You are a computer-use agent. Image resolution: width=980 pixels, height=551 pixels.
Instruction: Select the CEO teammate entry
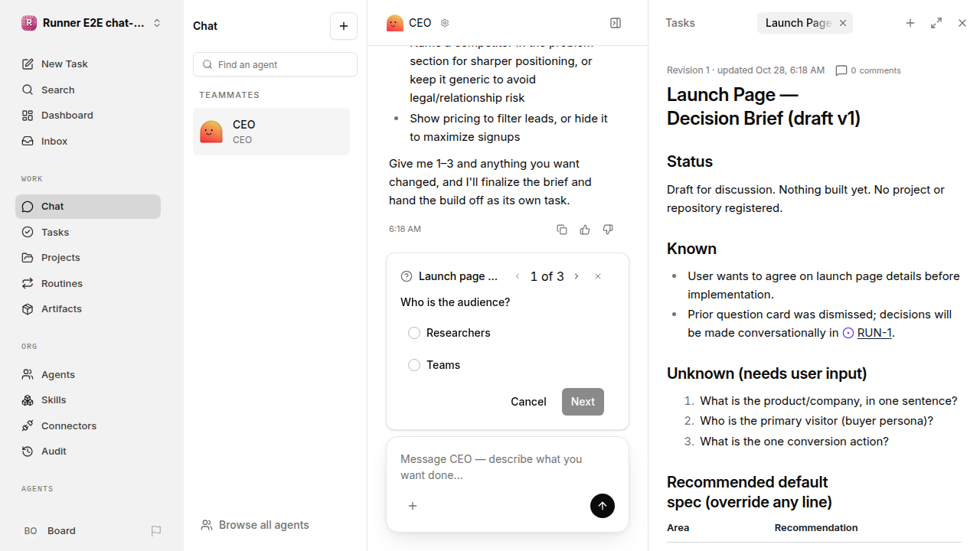[271, 132]
